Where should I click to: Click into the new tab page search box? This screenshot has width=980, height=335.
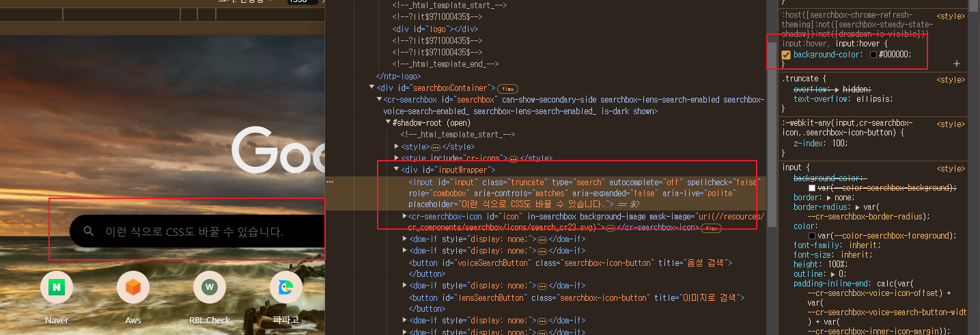[197, 232]
